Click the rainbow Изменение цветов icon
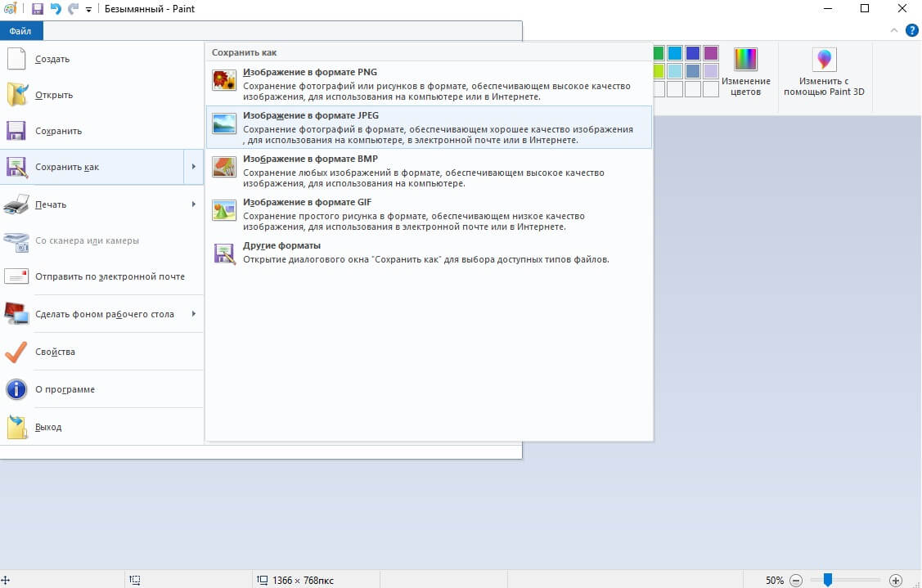 745,60
